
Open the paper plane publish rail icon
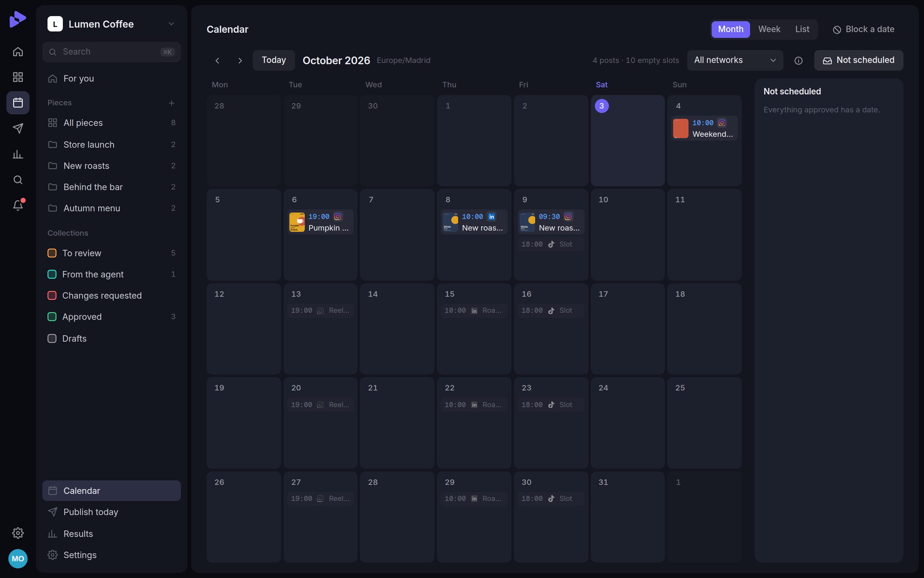(18, 128)
